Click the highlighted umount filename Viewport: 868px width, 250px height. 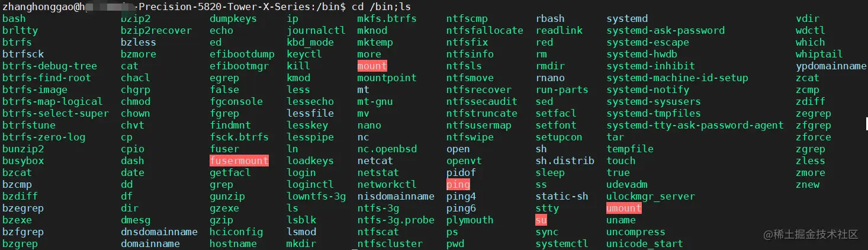tap(624, 208)
